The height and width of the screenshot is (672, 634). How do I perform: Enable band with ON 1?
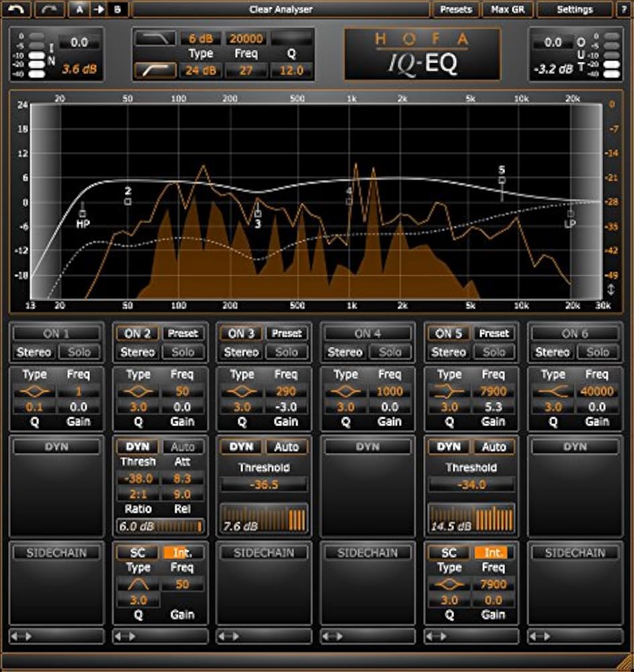tap(56, 333)
